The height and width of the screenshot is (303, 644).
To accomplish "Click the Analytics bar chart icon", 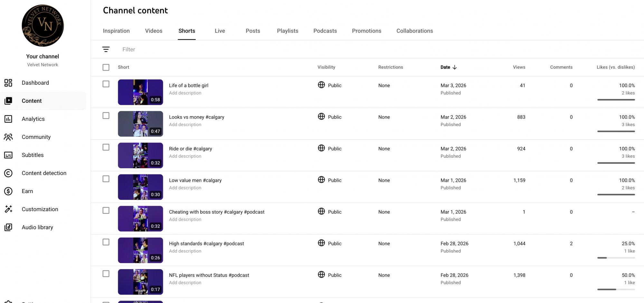I will 8,119.
